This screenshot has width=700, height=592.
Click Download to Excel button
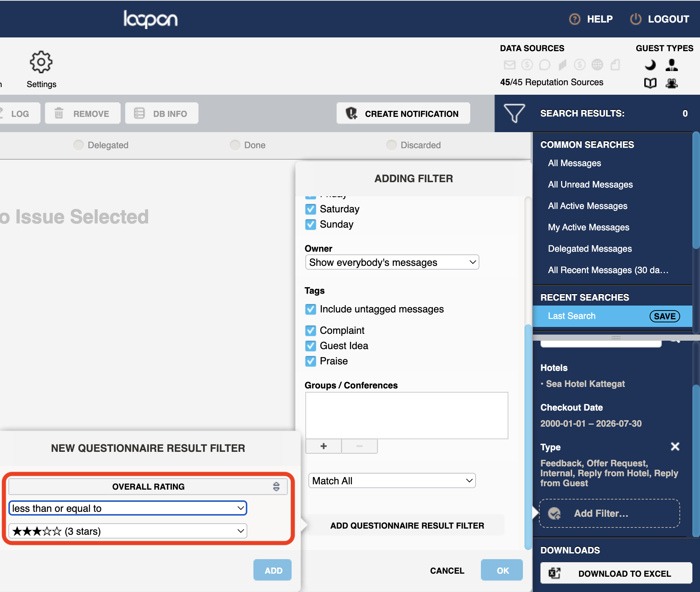coord(616,573)
